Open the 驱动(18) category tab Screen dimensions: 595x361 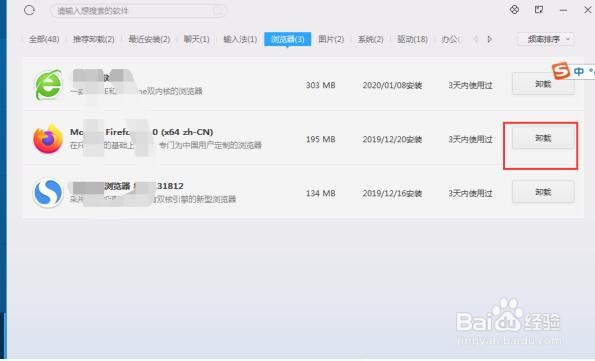[412, 39]
